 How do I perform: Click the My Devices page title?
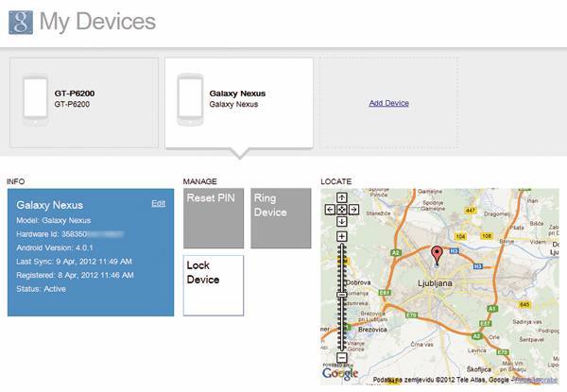point(97,21)
